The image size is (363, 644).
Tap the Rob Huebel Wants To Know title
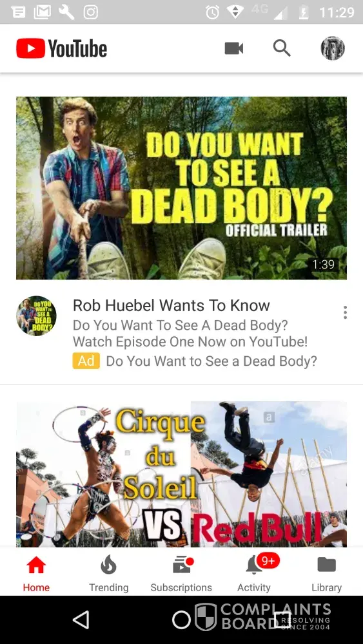[x=171, y=305]
